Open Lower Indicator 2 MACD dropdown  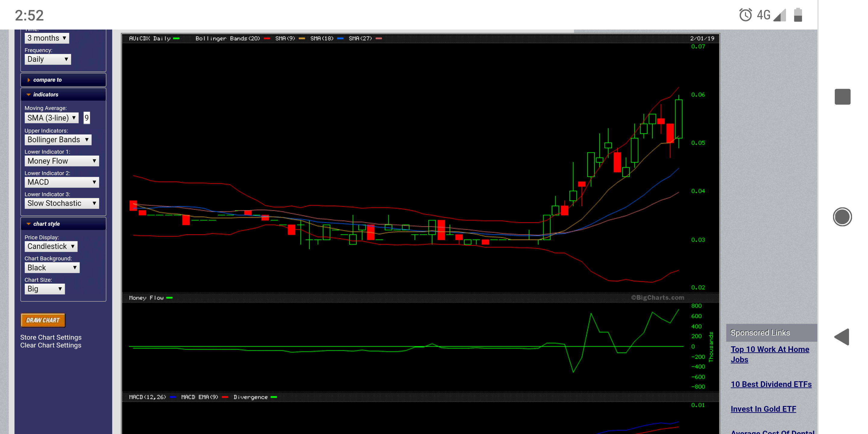coord(62,182)
